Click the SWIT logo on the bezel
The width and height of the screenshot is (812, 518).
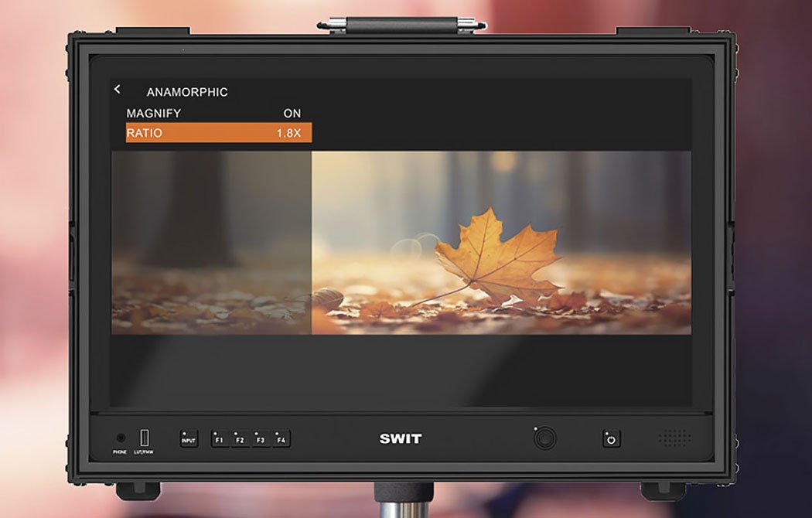point(401,439)
